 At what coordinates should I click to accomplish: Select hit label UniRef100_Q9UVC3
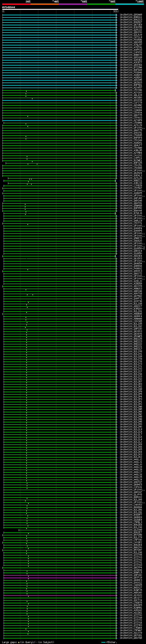[x=131, y=271]
